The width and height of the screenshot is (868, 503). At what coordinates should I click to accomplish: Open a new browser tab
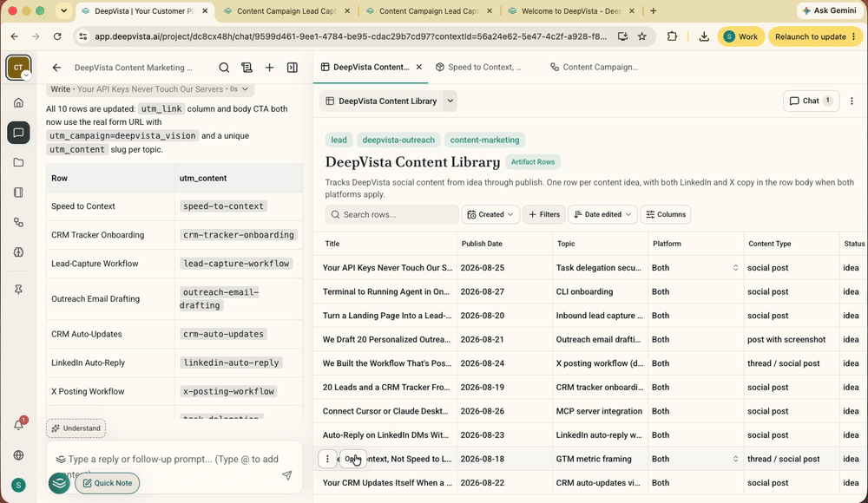pyautogui.click(x=654, y=11)
